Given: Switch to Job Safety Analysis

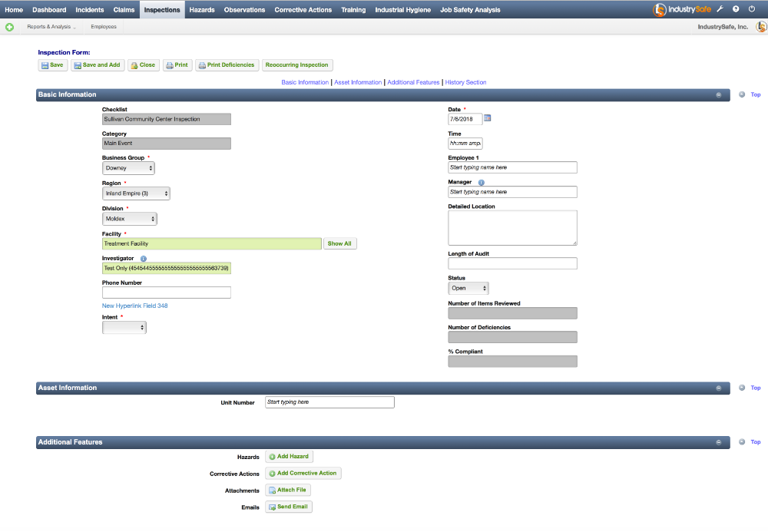Looking at the screenshot, I should pos(470,10).
